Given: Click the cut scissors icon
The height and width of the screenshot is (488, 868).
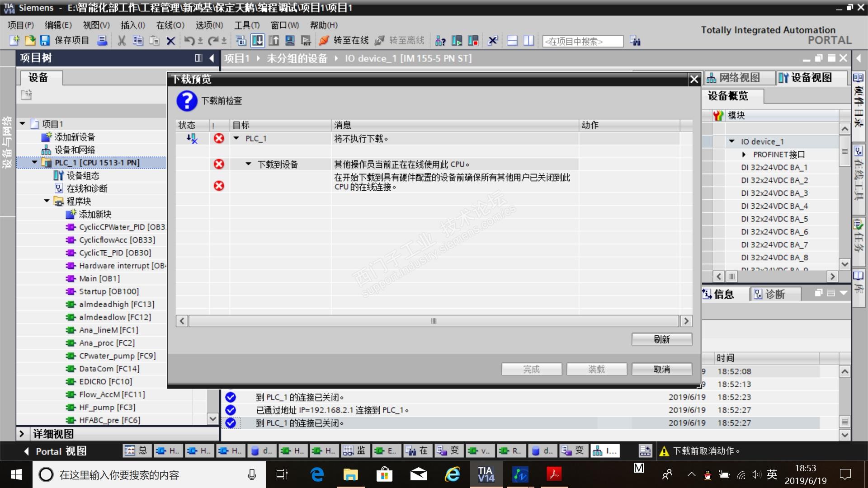Looking at the screenshot, I should tap(121, 41).
